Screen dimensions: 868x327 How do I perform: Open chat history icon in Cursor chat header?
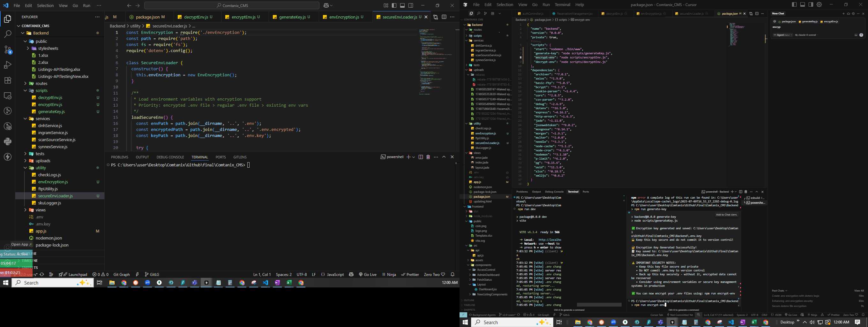point(853,13)
